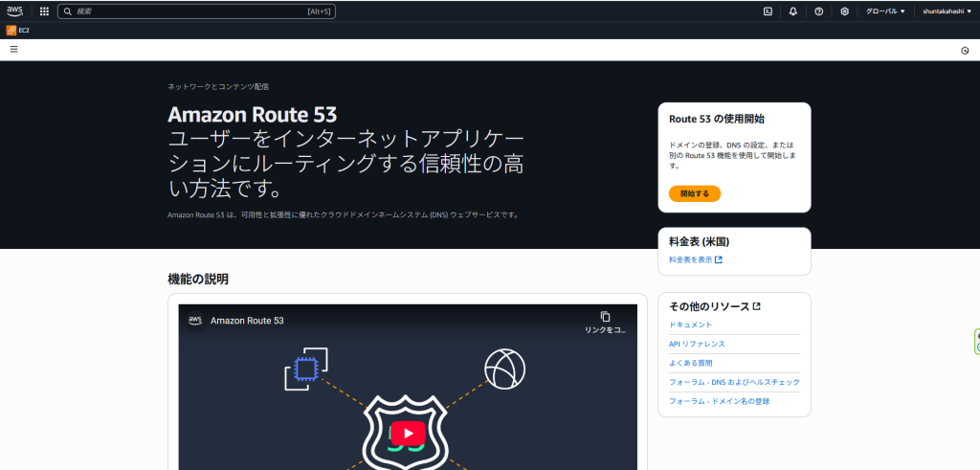980x470 pixels.
Task: Click the Amazon Route 53 page title
Action: [252, 115]
